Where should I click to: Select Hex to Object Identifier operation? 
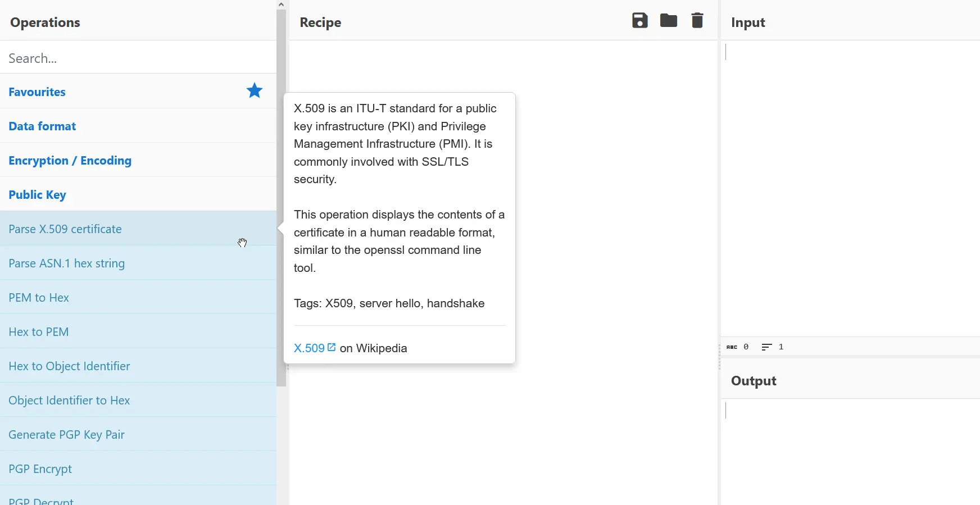(x=69, y=366)
